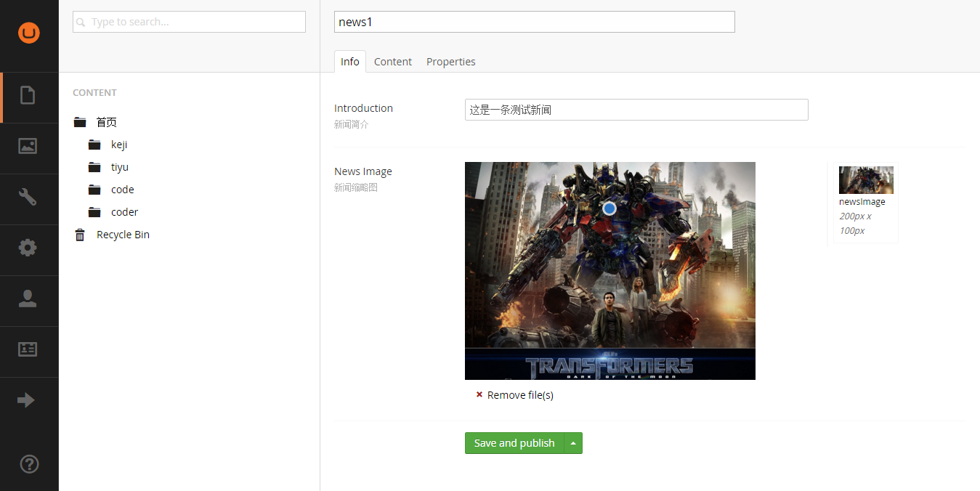Viewport: 980px width, 491px height.
Task: Open the Members card section icon
Action: tap(28, 349)
